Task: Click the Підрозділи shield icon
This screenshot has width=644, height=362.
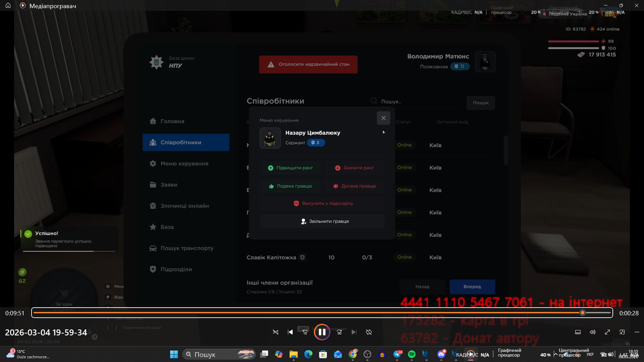Action: (153, 269)
